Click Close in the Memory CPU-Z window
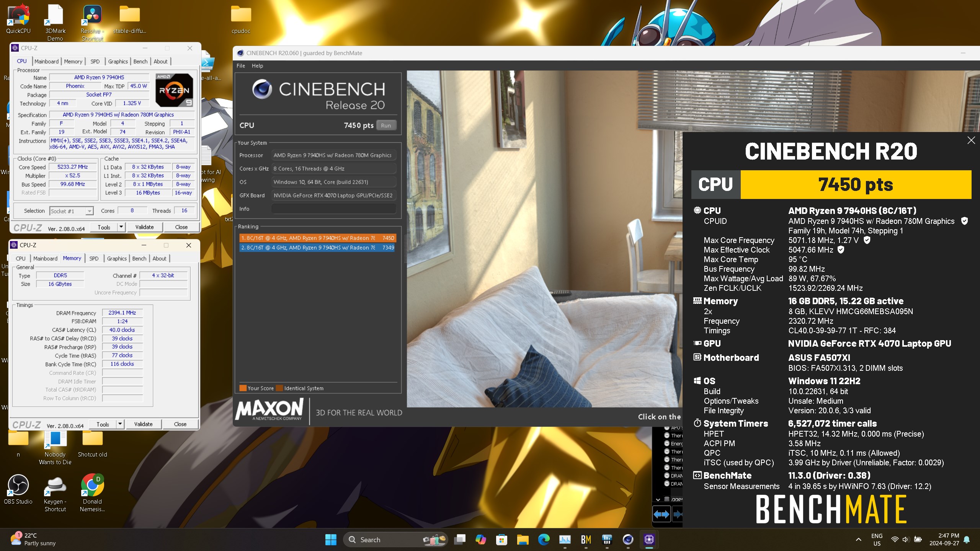The height and width of the screenshot is (551, 980). pos(180,424)
